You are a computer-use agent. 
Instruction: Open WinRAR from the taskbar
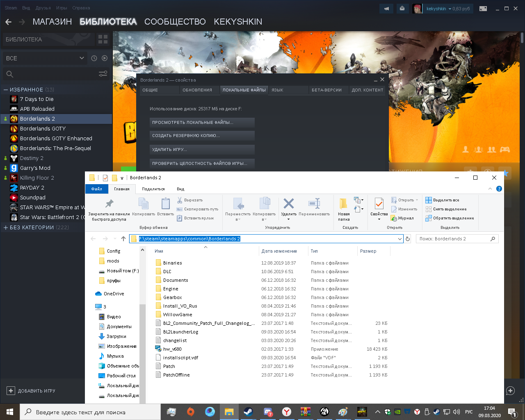point(306,412)
